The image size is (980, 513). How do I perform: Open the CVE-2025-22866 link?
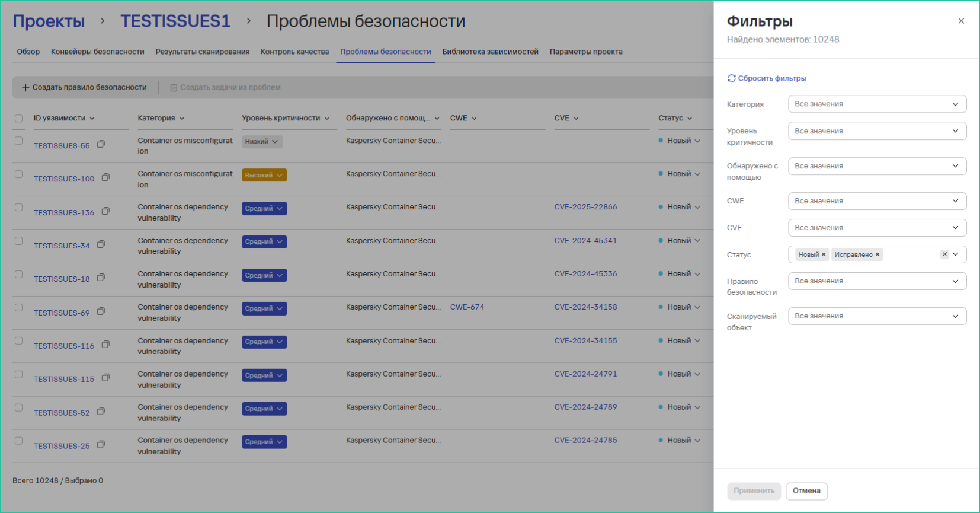pyautogui.click(x=585, y=207)
